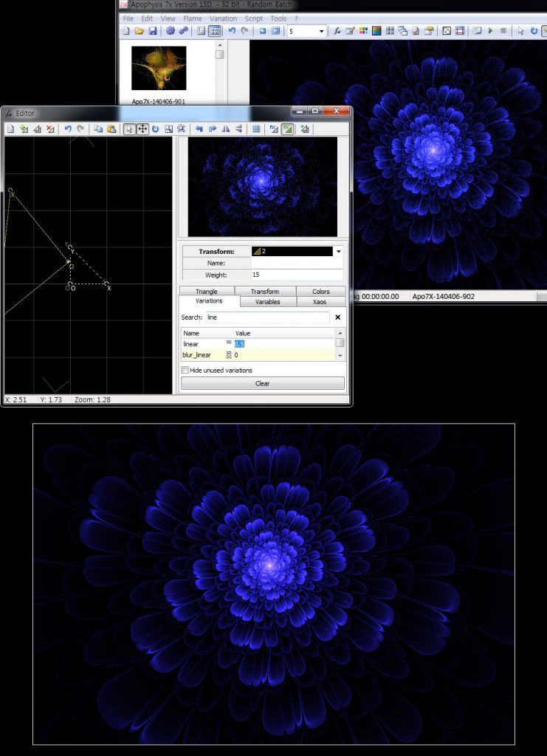This screenshot has height=756, width=547.
Task: Undo with the main window's blue arrow
Action: (232, 31)
